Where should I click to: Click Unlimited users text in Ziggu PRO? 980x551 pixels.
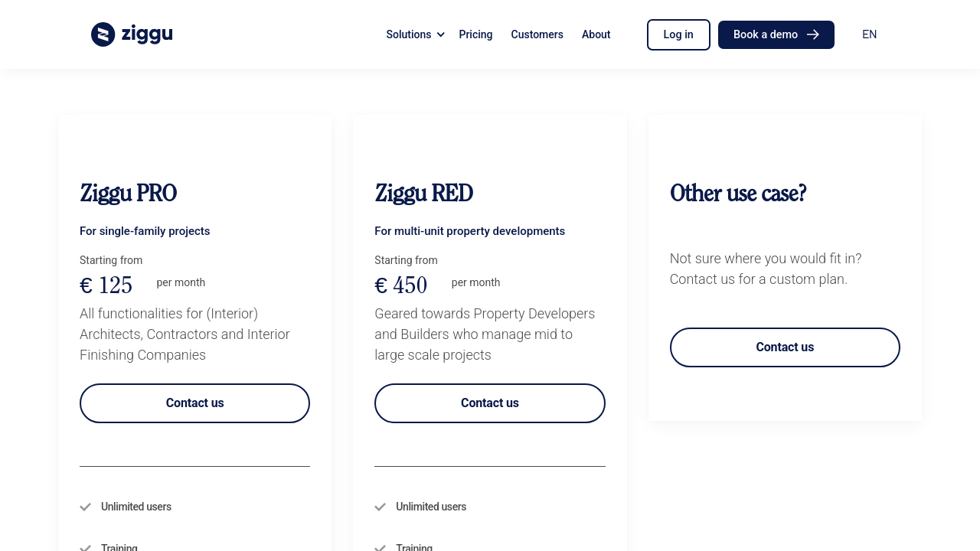[136, 507]
